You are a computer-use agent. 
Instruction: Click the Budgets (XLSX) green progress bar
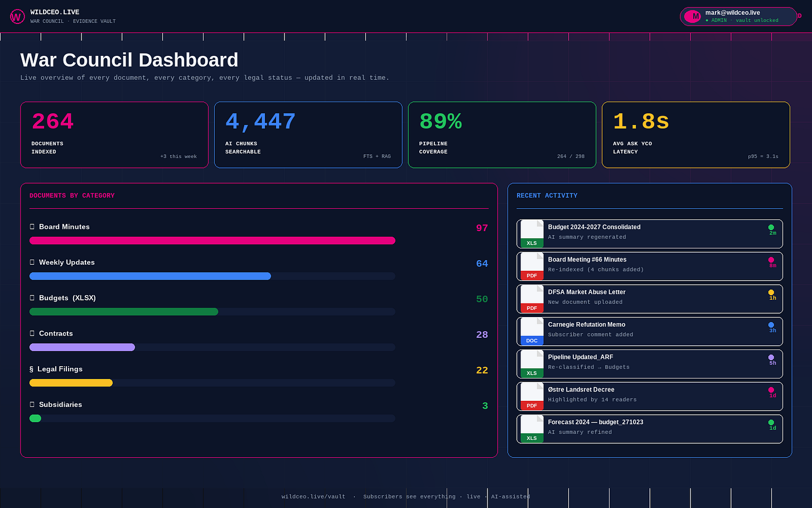click(x=124, y=311)
